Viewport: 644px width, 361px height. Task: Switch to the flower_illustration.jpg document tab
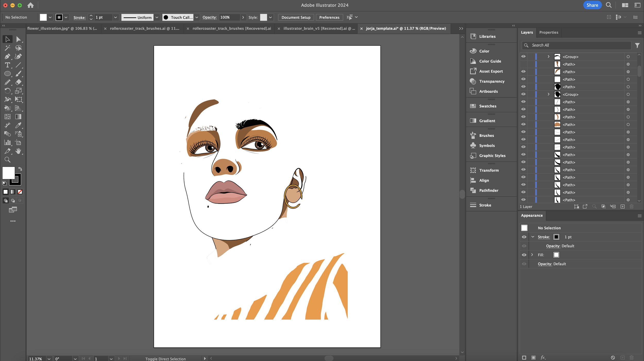62,28
